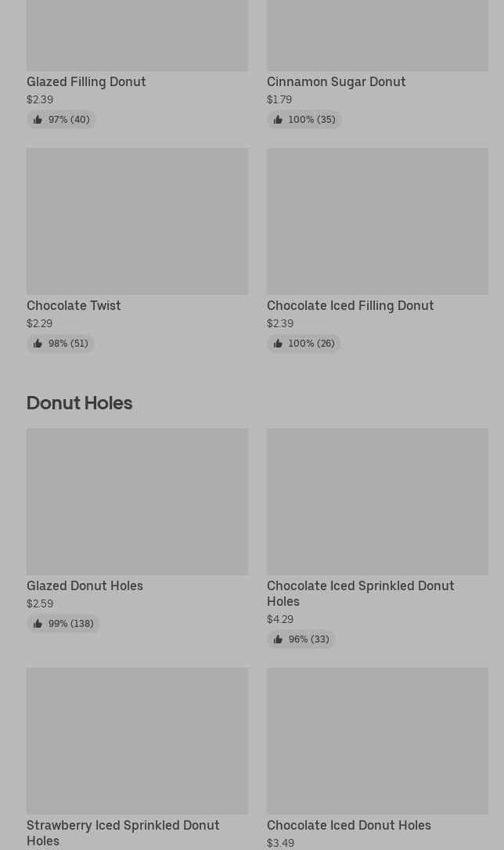504x850 pixels.
Task: Click the Donut Holes section heading
Action: (x=79, y=402)
